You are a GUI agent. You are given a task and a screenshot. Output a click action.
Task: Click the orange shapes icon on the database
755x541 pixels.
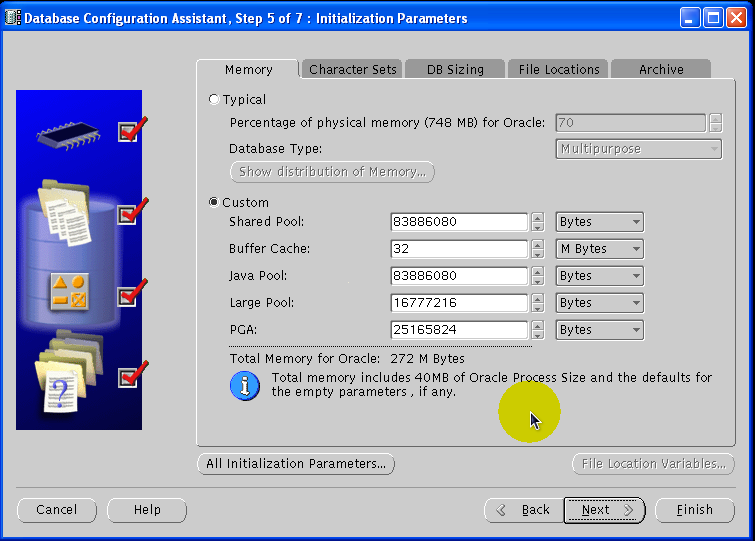[69, 292]
